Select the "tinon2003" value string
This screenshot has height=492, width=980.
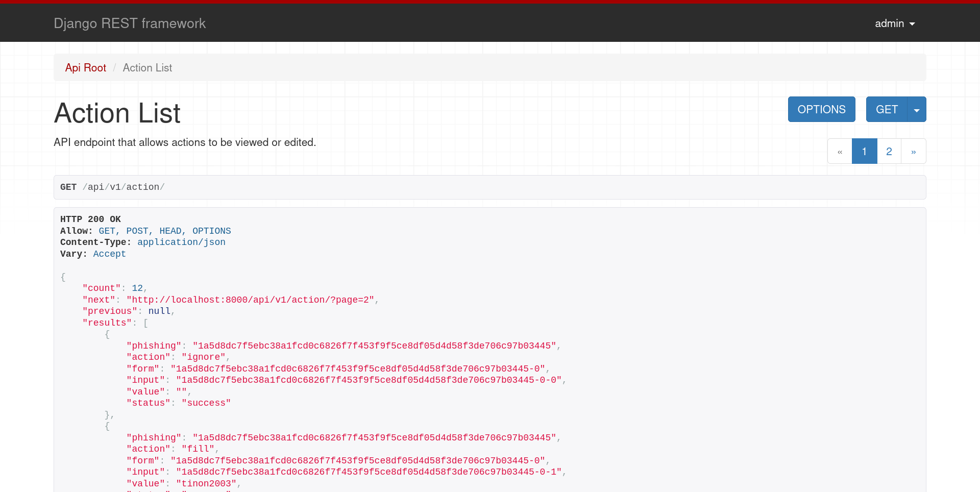206,484
